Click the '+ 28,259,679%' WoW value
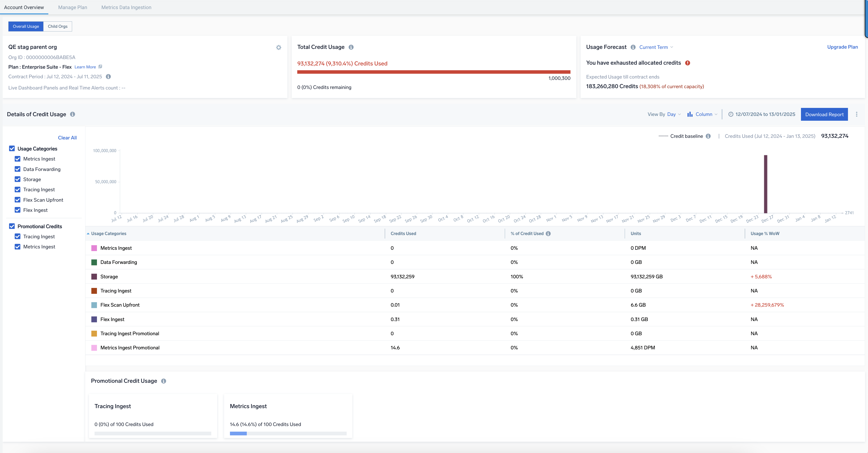Screen dimensions: 868x453 click(x=767, y=305)
